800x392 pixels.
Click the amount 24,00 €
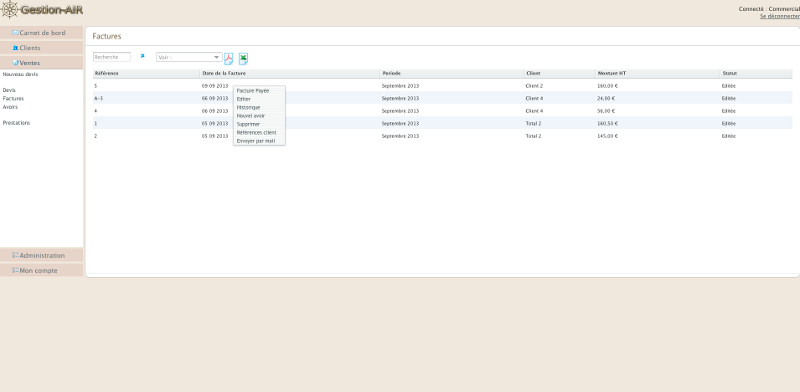tap(606, 99)
